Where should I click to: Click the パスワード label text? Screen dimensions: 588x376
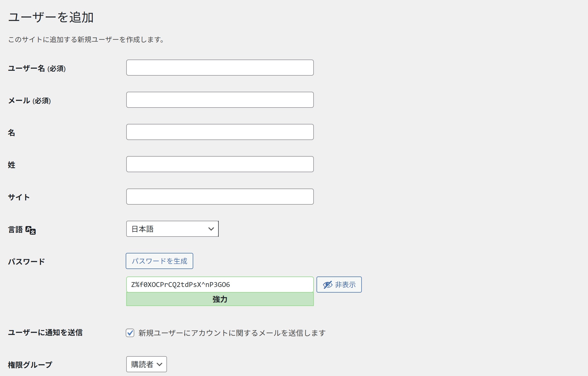(26, 261)
